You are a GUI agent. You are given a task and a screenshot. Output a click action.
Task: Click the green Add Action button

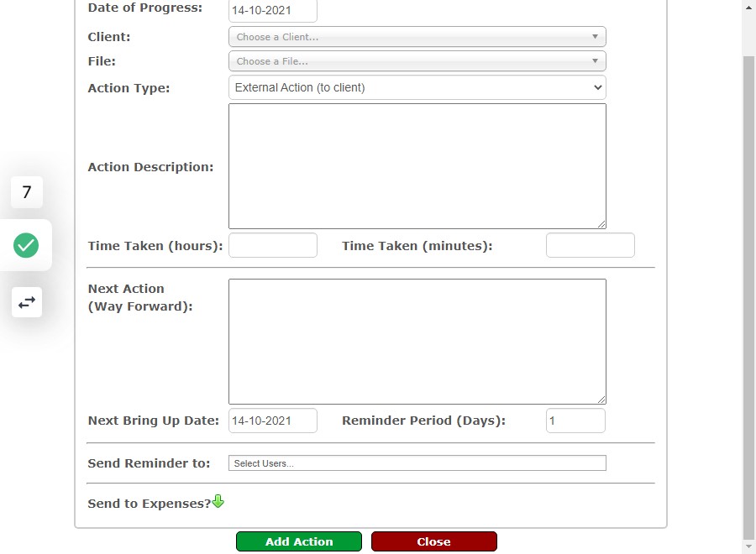pyautogui.click(x=299, y=541)
